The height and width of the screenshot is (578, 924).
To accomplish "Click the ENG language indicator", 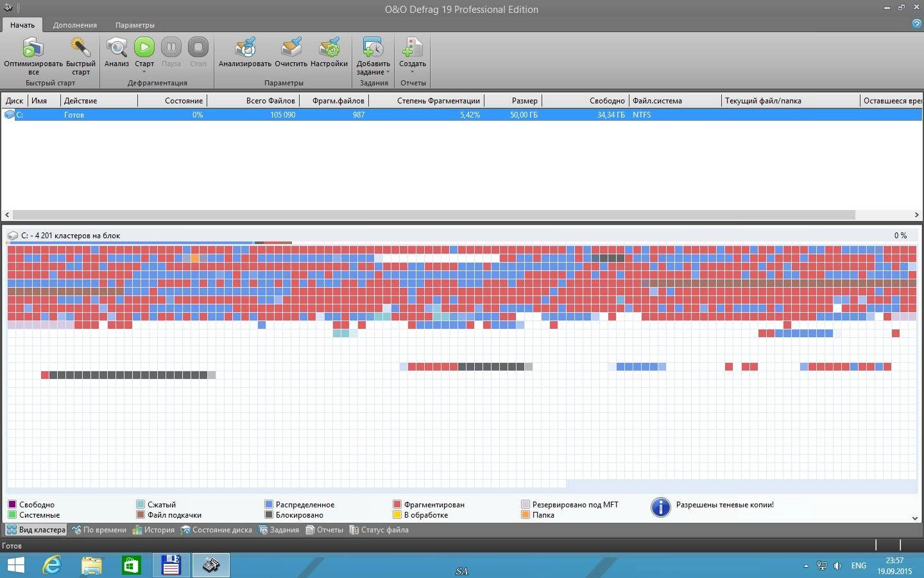I will click(859, 566).
